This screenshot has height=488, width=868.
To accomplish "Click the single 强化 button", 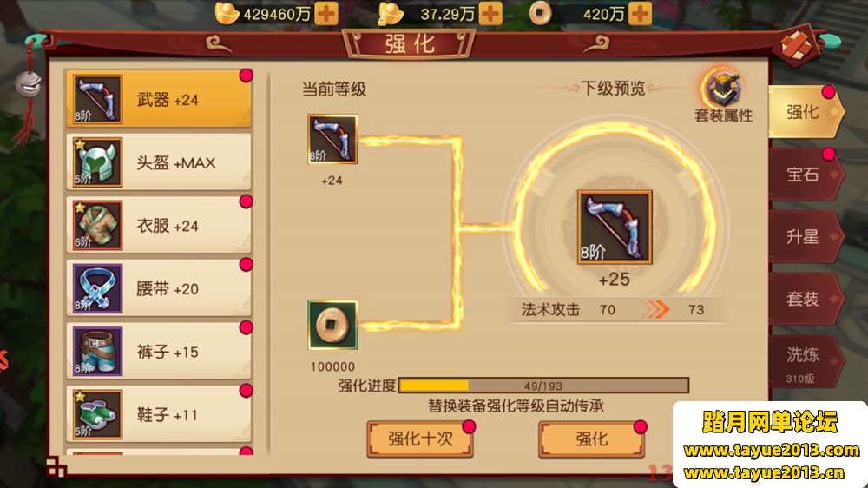I will pos(592,439).
